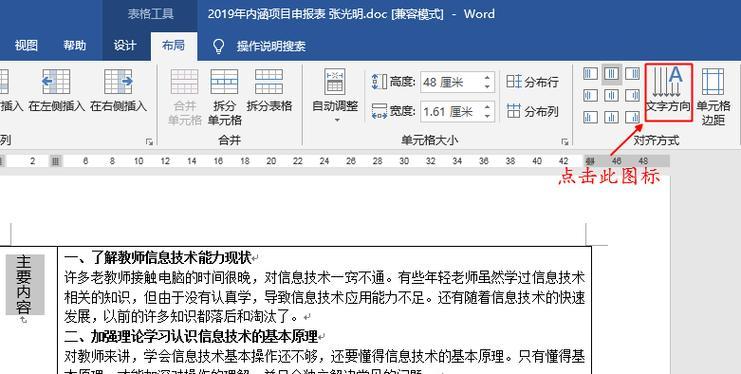Click the line starting 对教师来讲
The height and width of the screenshot is (374, 741).
point(324,356)
